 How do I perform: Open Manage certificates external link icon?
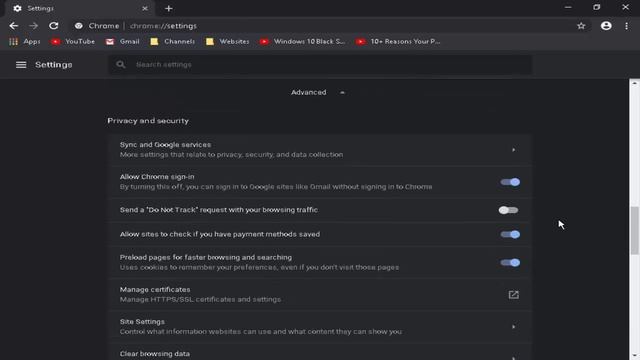point(513,294)
